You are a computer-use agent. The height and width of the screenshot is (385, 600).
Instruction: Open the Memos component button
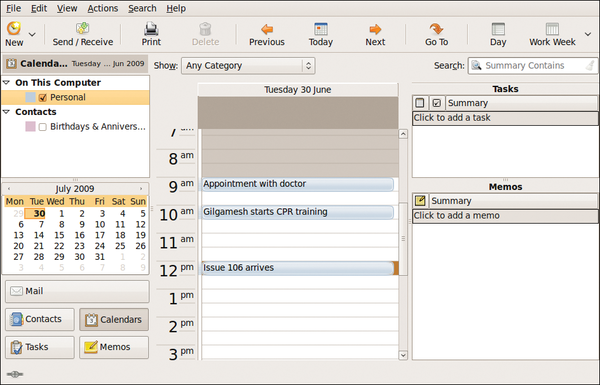[114, 347]
